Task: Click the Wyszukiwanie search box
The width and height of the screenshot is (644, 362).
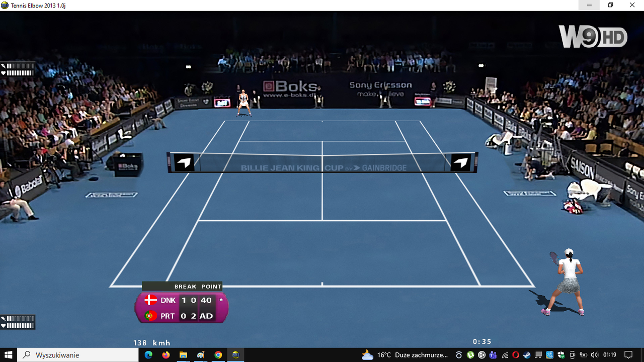Action: [78, 355]
